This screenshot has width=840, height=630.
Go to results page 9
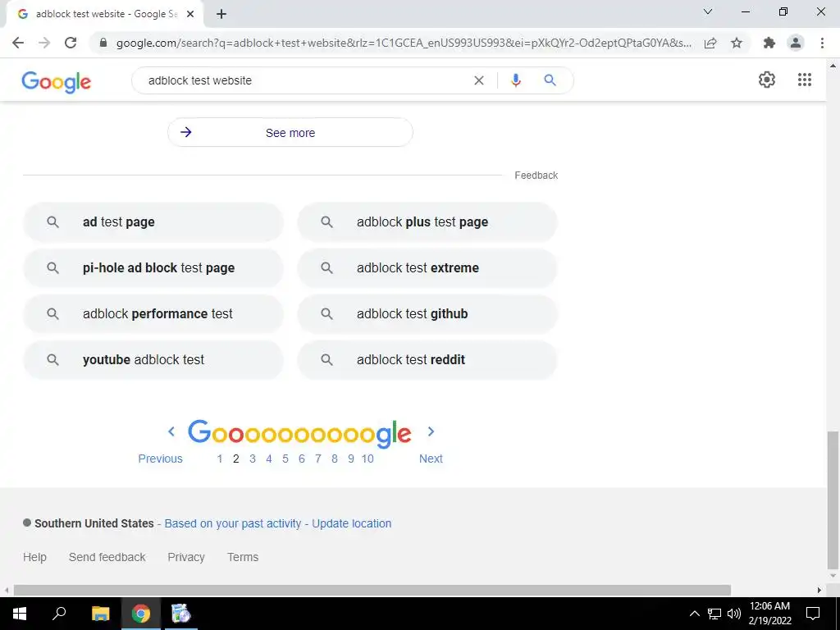[351, 459]
